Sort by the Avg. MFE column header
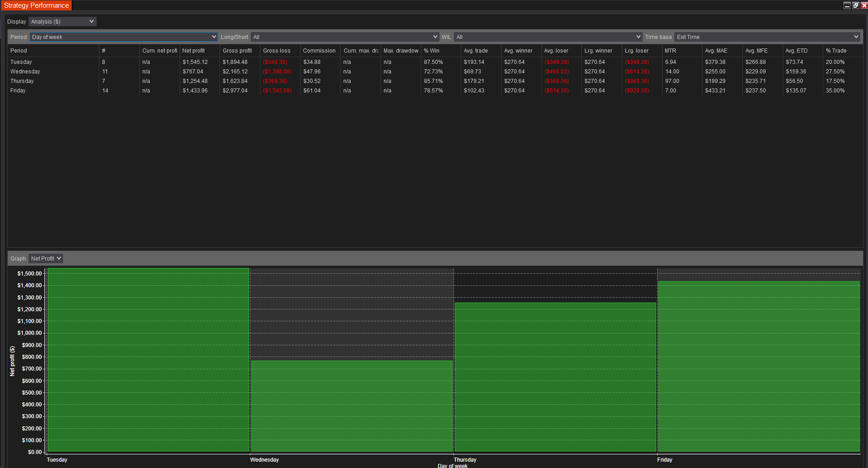 (x=763, y=51)
